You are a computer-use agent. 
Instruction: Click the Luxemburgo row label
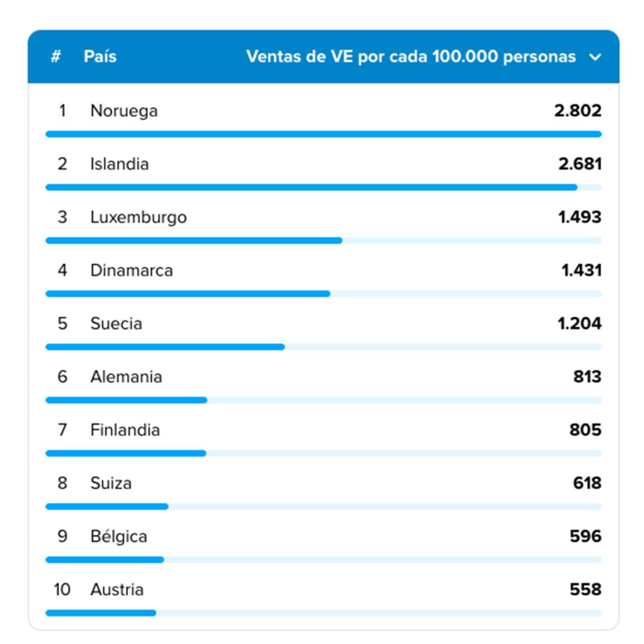point(138,217)
